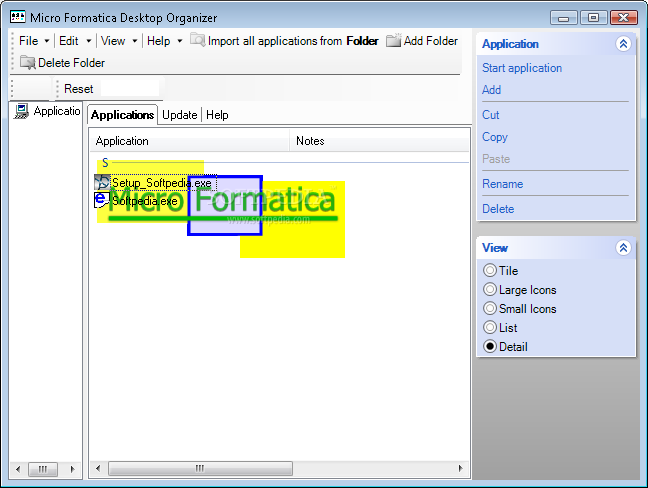Click the app icon in the title bar
Image resolution: width=648 pixels, height=488 pixels.
18,17
